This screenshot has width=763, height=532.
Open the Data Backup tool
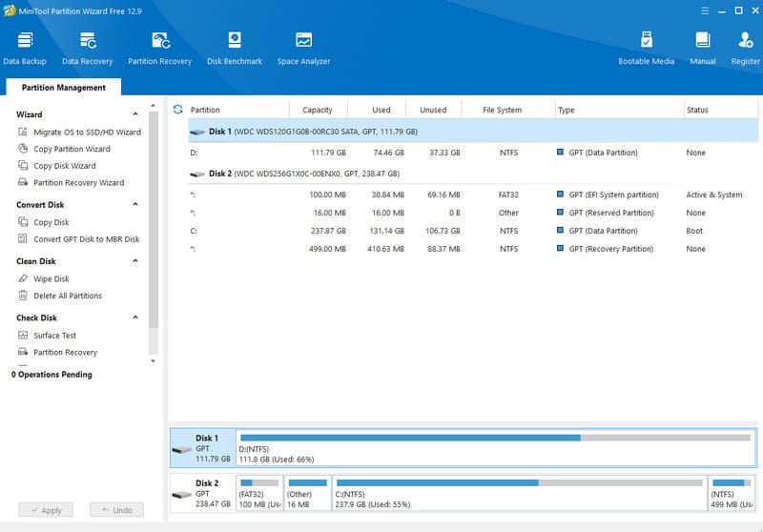[x=25, y=48]
